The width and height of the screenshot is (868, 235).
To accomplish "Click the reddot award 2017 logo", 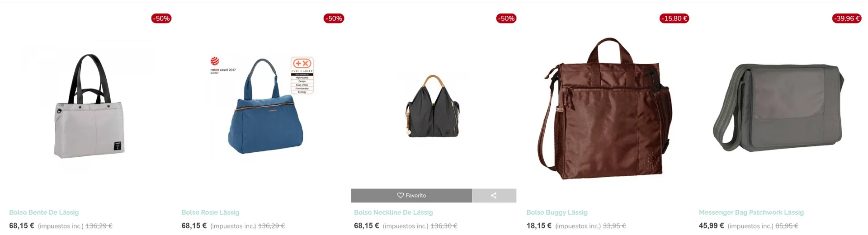I will [x=222, y=66].
